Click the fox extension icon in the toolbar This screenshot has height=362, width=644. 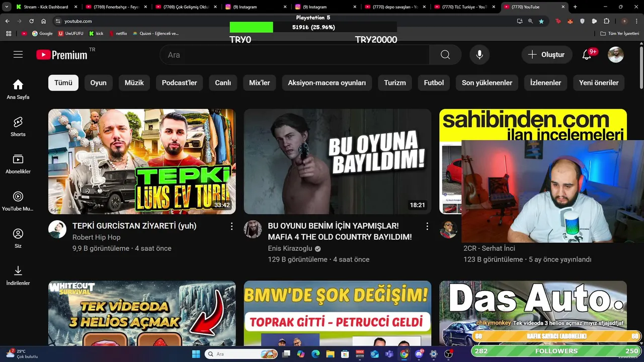[x=570, y=21]
